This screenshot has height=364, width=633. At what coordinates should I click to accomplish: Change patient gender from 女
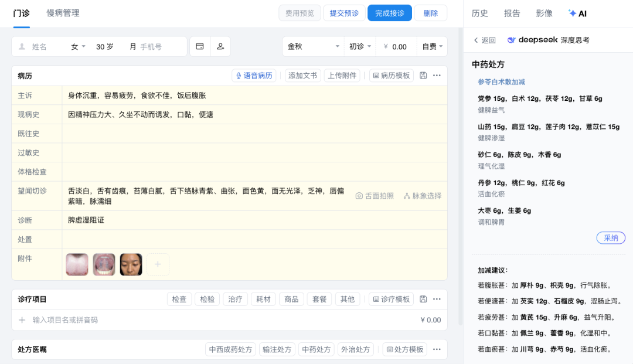(77, 46)
